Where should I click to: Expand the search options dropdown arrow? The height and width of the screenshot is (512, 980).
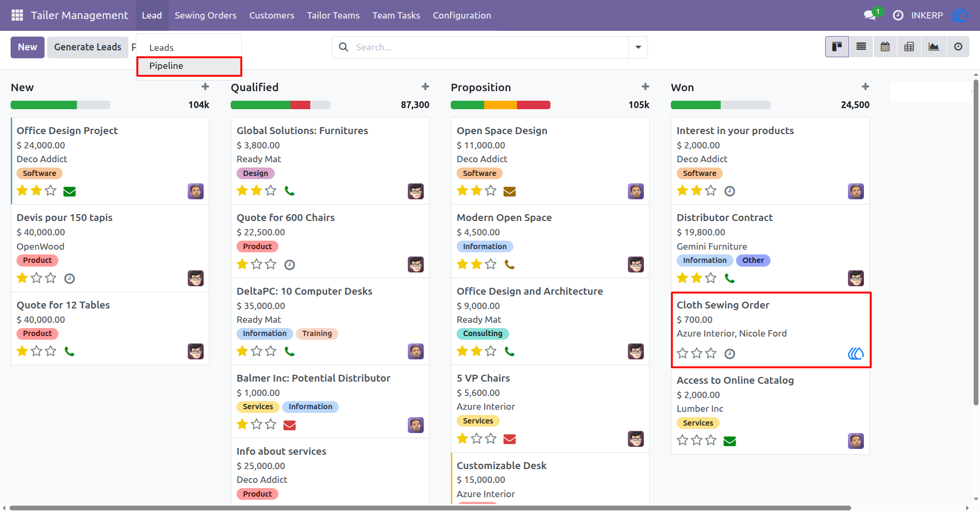click(638, 47)
